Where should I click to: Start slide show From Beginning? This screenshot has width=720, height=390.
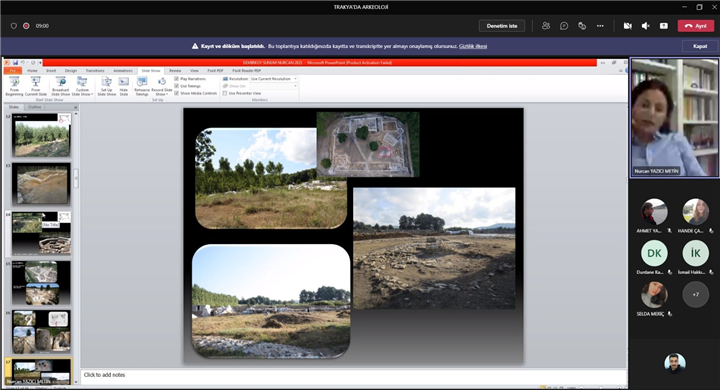(14, 86)
